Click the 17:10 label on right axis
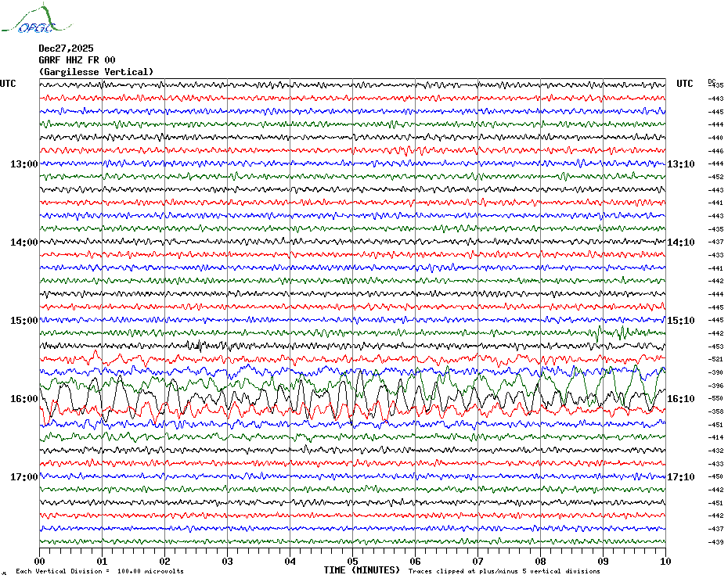Viewport: 728px width, 582px height. tap(680, 477)
